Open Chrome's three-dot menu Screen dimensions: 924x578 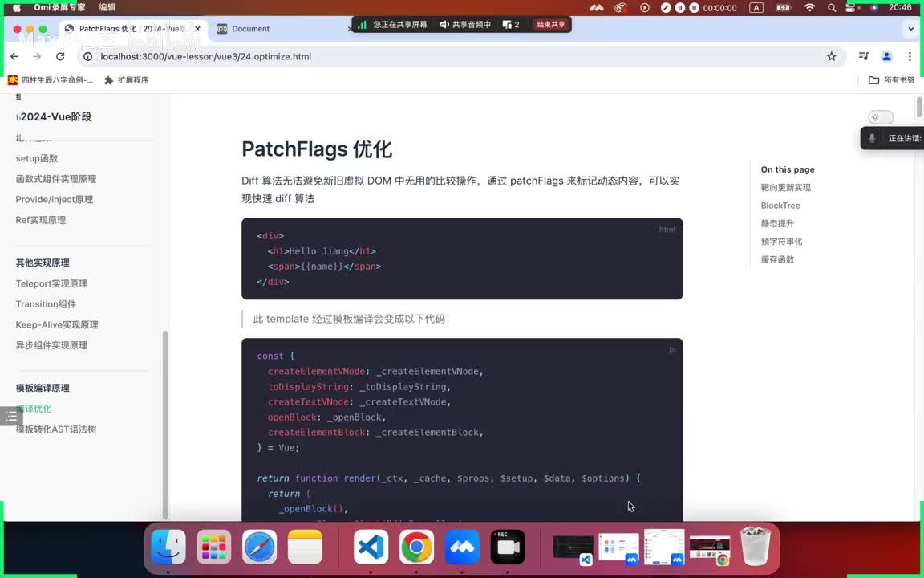910,57
